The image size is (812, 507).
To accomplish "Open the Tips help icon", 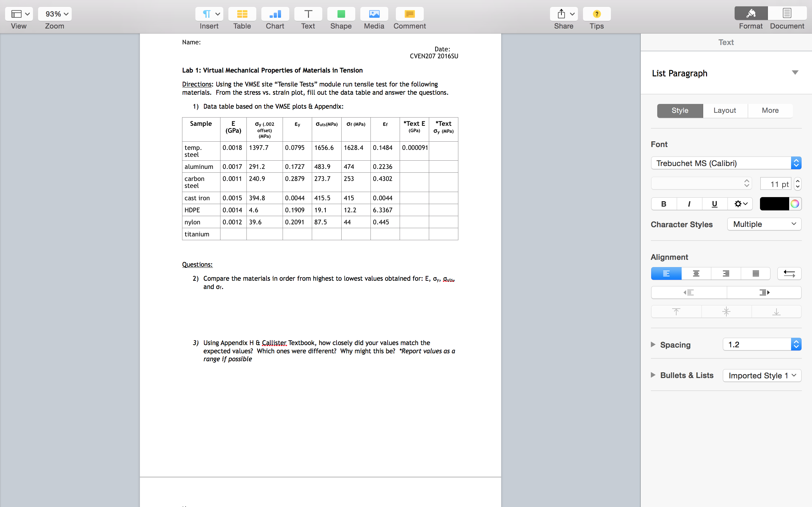I will (x=597, y=14).
